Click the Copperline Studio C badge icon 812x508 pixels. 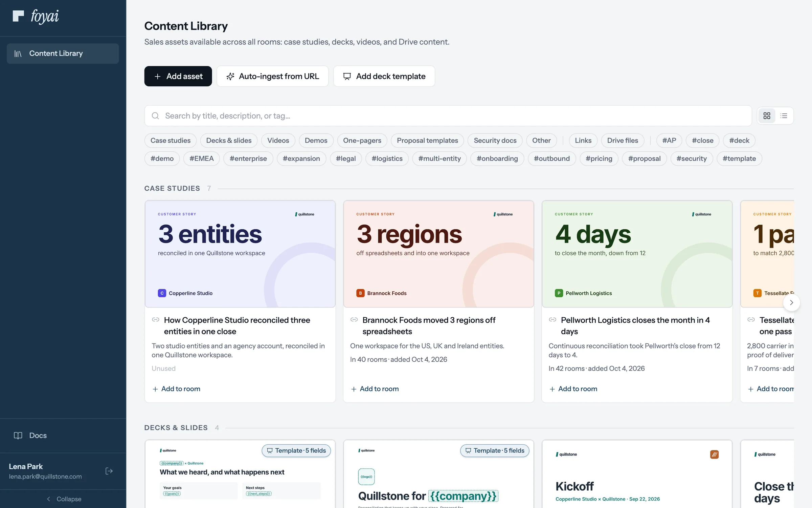(162, 293)
